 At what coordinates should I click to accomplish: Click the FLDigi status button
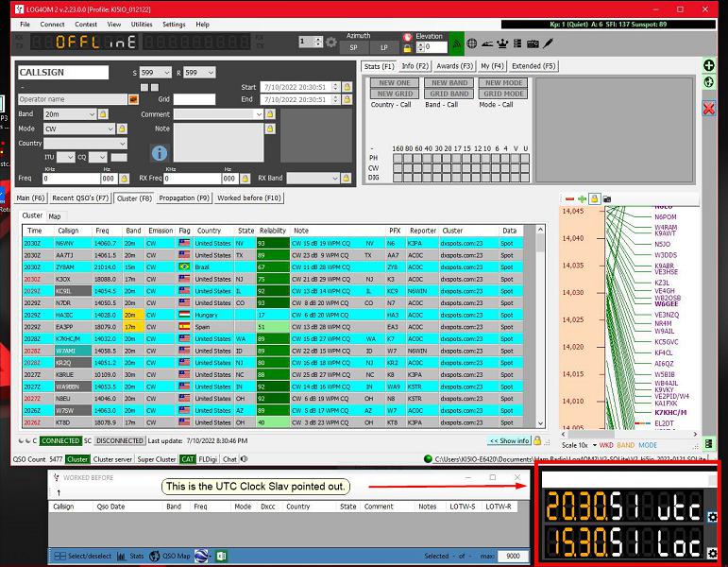(208, 459)
